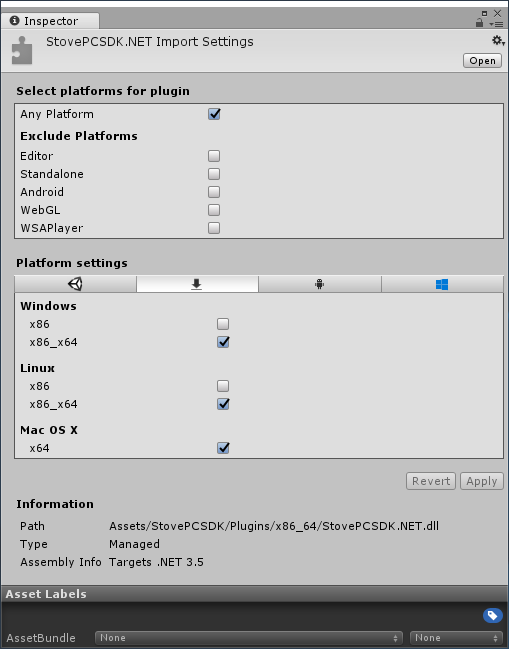Screen dimensions: 509x649
Task: Enable Exclude Editor checkbox
Action: pyautogui.click(x=214, y=156)
